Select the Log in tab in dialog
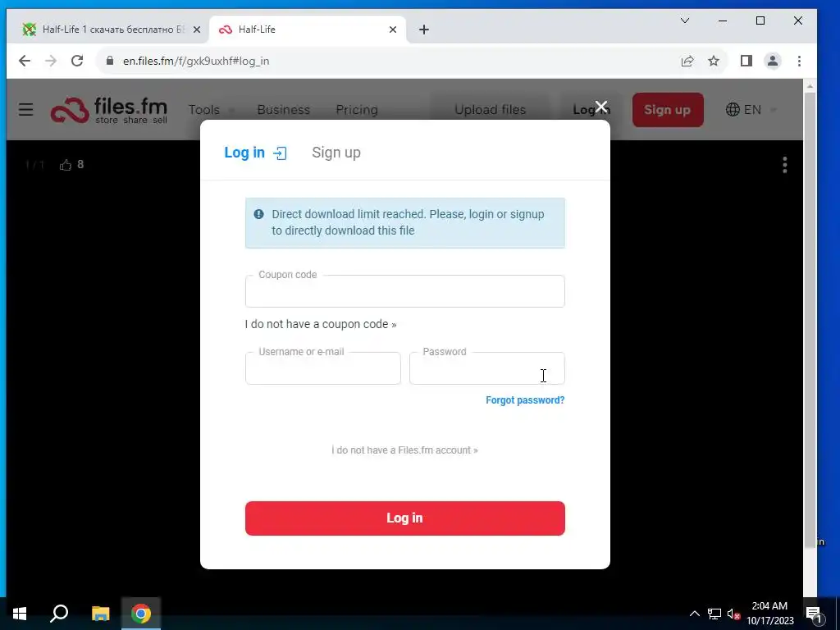 (256, 153)
